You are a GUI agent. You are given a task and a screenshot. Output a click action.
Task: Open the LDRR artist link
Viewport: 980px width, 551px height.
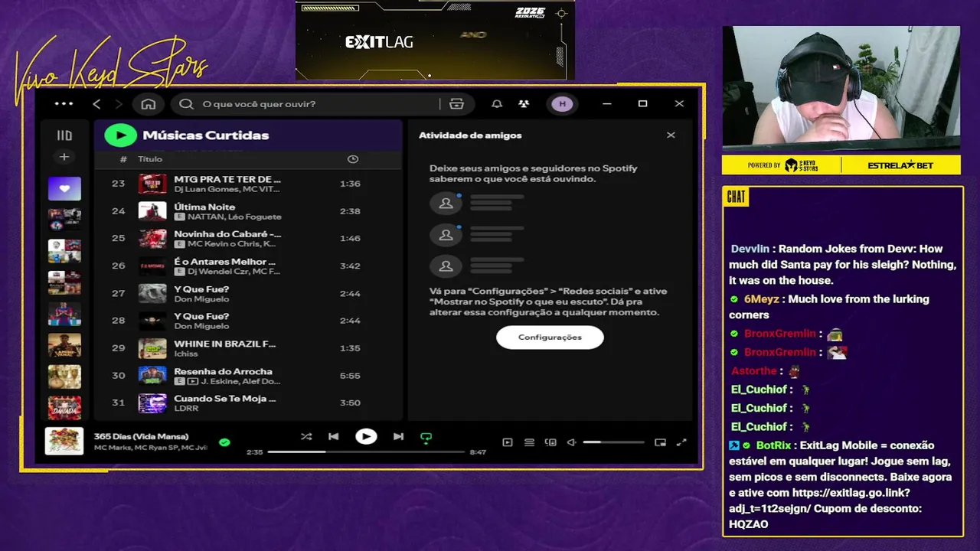point(186,409)
